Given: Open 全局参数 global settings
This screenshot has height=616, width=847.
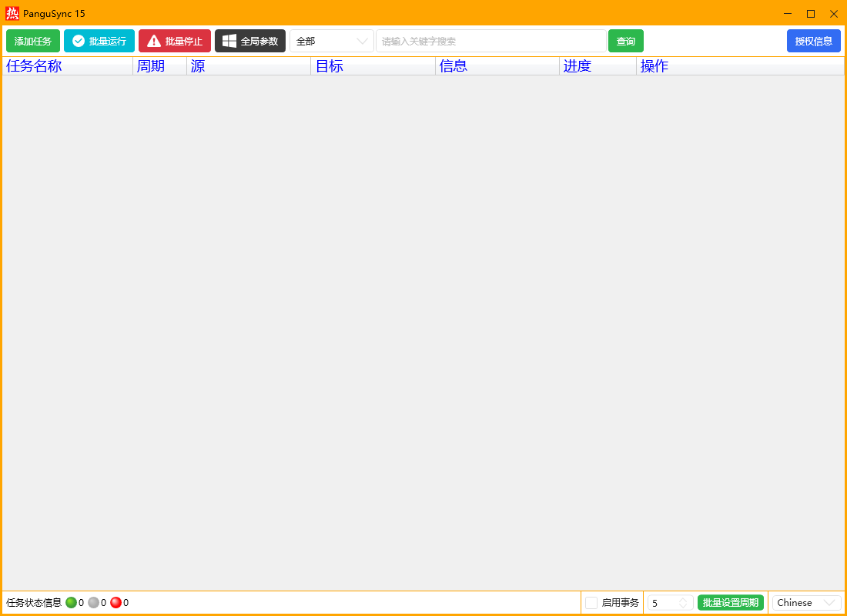Looking at the screenshot, I should 250,41.
